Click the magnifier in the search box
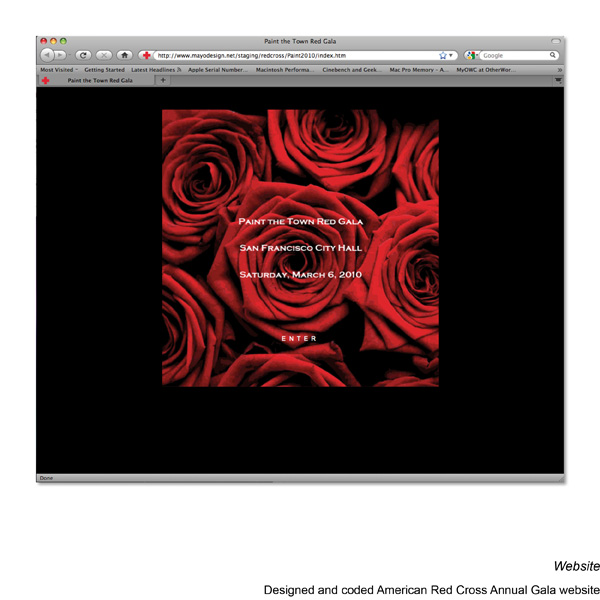The width and height of the screenshot is (600, 600). (x=553, y=55)
